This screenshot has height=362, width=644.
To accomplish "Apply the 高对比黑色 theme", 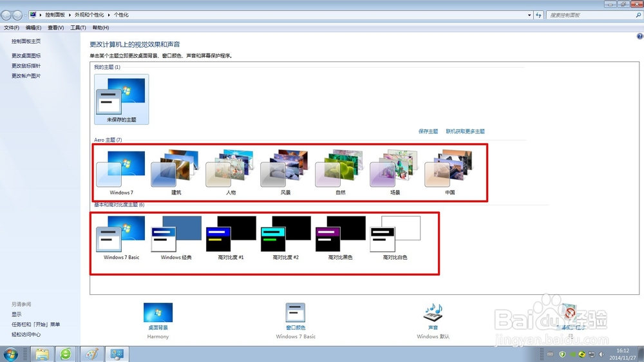I will tap(339, 238).
